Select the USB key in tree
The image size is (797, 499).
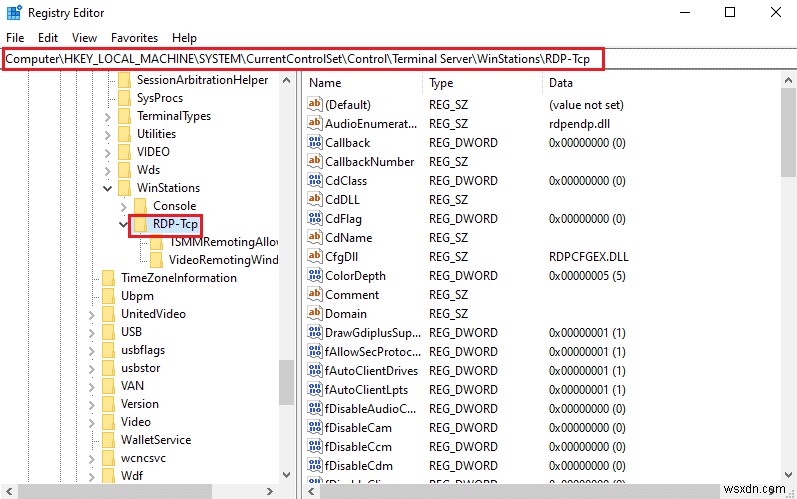coord(131,332)
